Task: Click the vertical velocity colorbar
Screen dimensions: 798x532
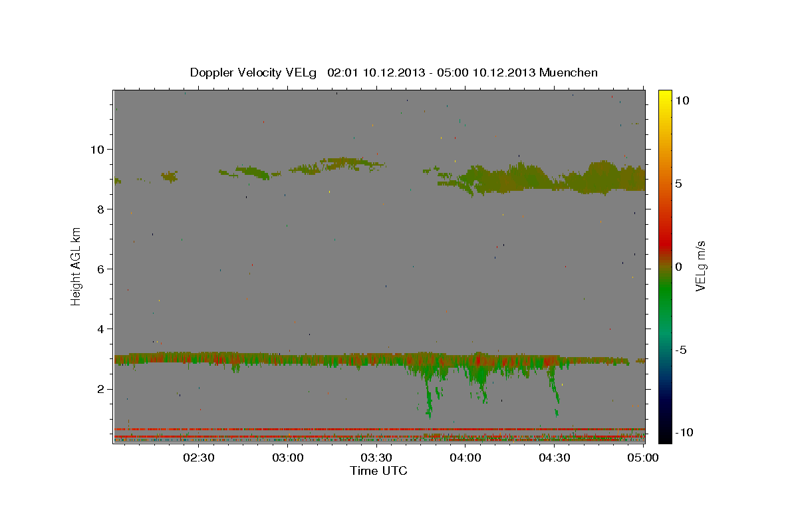Action: [665, 266]
